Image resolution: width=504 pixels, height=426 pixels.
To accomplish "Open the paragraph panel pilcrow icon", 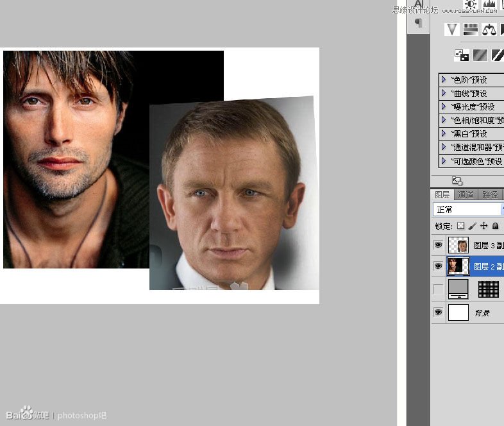I will (418, 23).
